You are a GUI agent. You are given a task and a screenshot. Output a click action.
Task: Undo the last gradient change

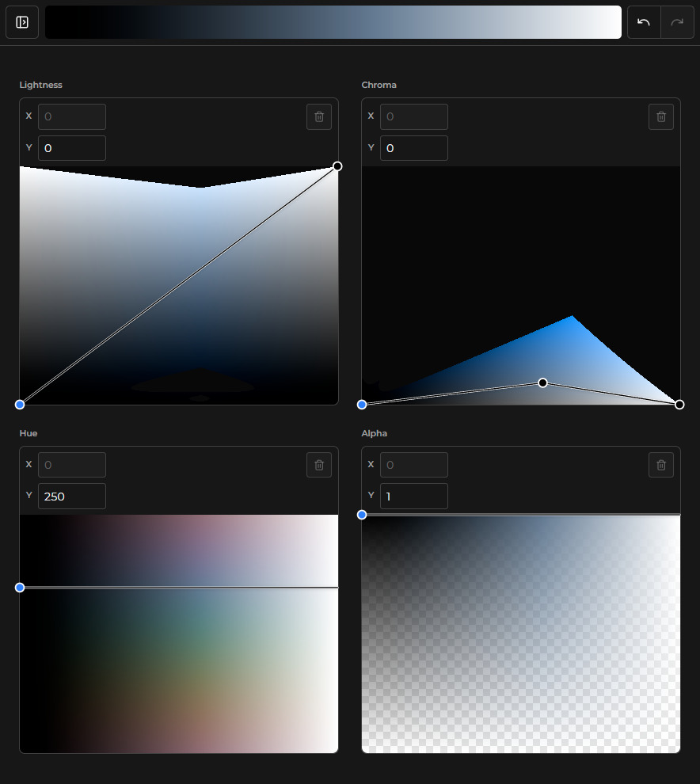[643, 21]
